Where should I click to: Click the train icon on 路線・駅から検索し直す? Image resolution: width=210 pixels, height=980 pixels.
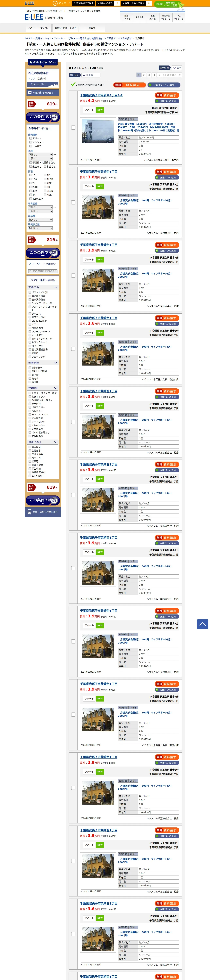[29, 512]
